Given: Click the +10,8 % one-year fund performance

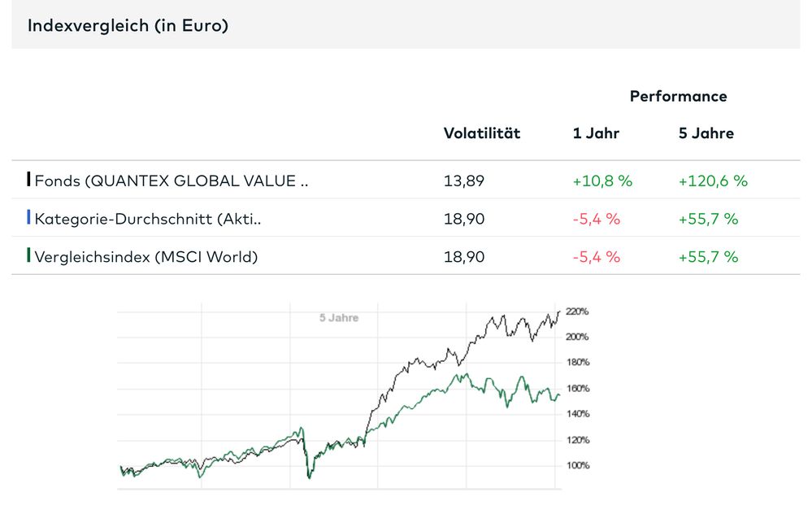Looking at the screenshot, I should tap(602, 181).
